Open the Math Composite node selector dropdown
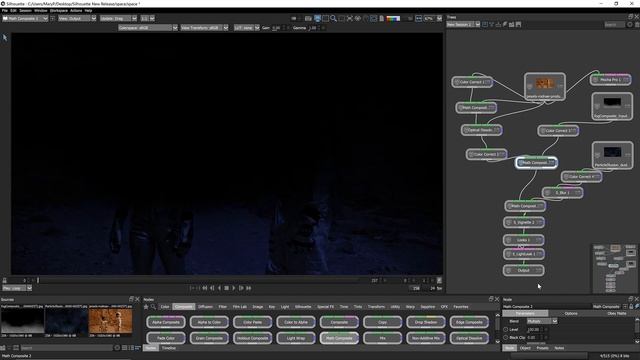The image size is (640, 360). [x=25, y=18]
